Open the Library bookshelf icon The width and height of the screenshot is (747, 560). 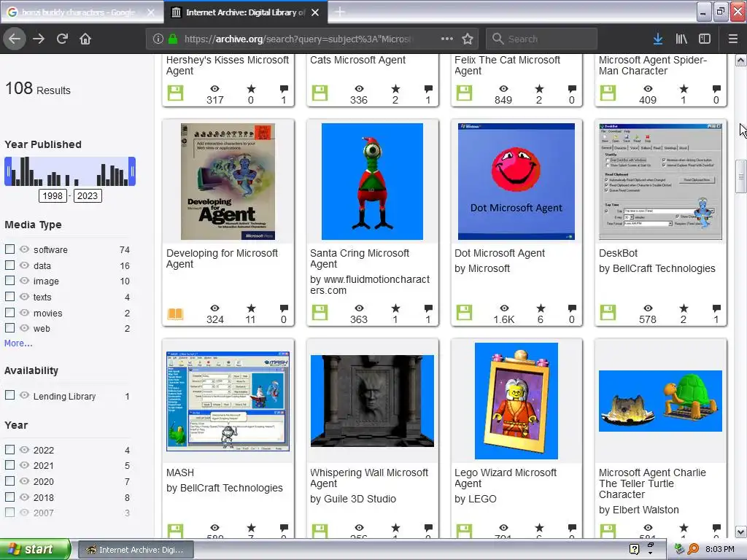point(681,39)
